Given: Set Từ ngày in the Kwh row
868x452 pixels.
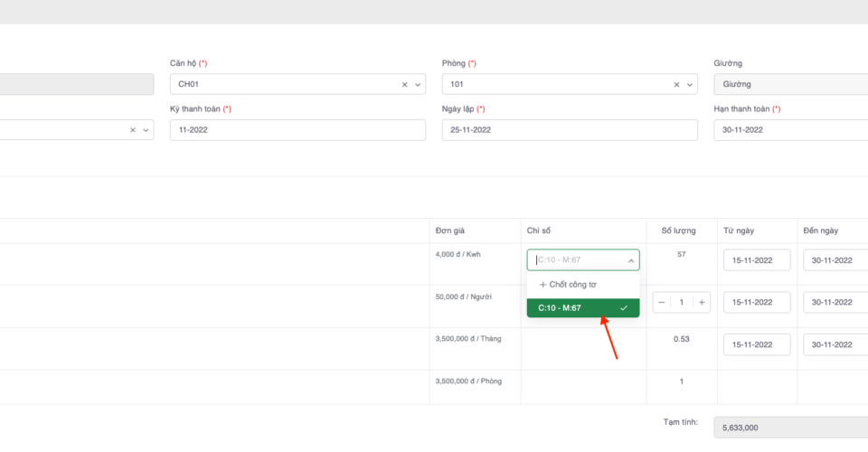Looking at the screenshot, I should pyautogui.click(x=757, y=260).
